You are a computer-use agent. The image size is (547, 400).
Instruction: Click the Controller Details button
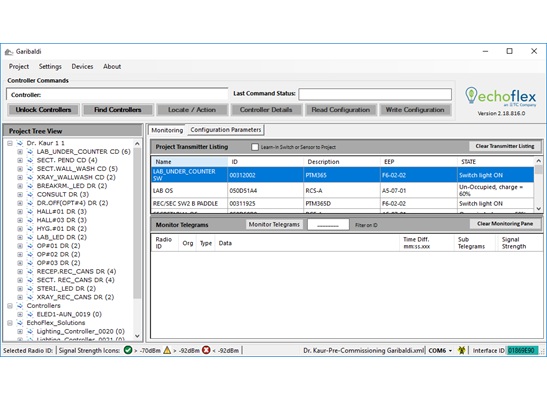[266, 110]
